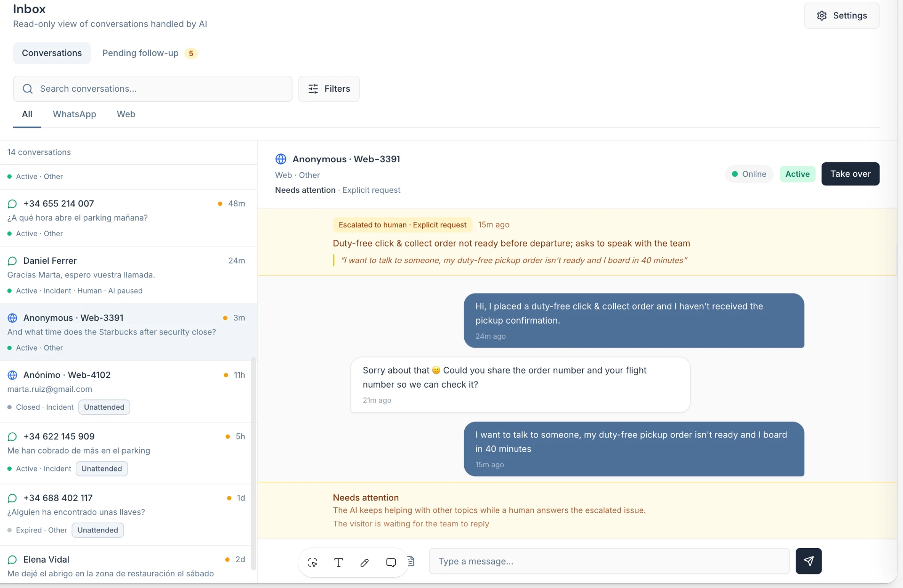Open the +34 655 214 007 conversation
This screenshot has width=903, height=588.
point(128,218)
